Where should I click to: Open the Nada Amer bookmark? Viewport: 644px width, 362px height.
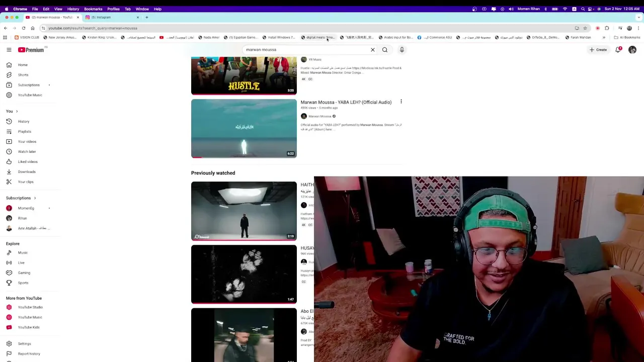tap(209, 37)
